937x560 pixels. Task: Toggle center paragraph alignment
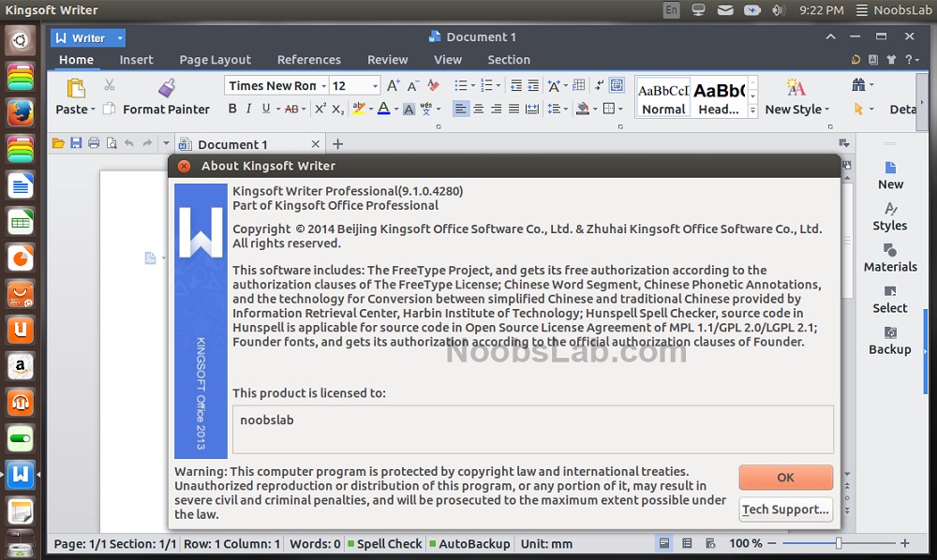[x=479, y=109]
